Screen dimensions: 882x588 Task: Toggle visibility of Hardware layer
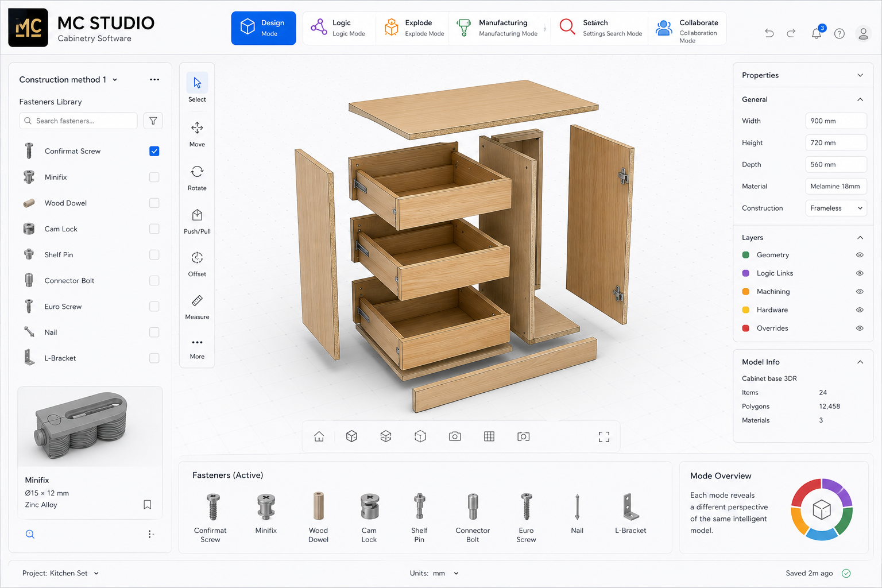(860, 310)
